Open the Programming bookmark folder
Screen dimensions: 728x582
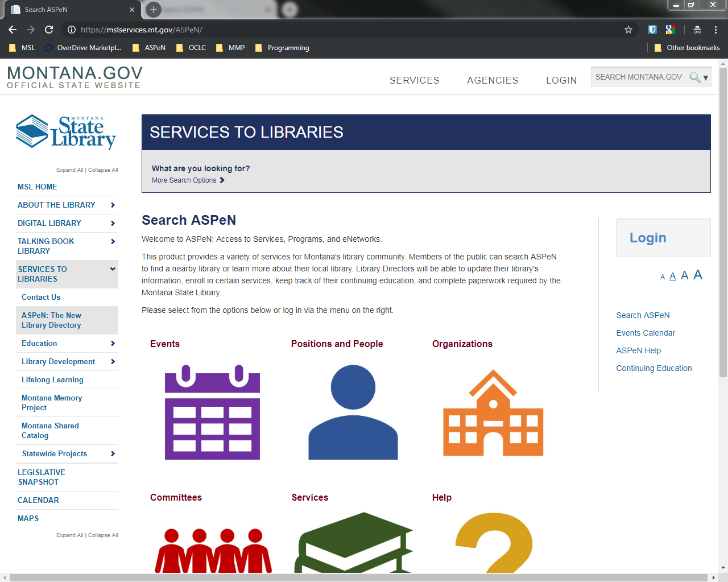click(x=282, y=48)
